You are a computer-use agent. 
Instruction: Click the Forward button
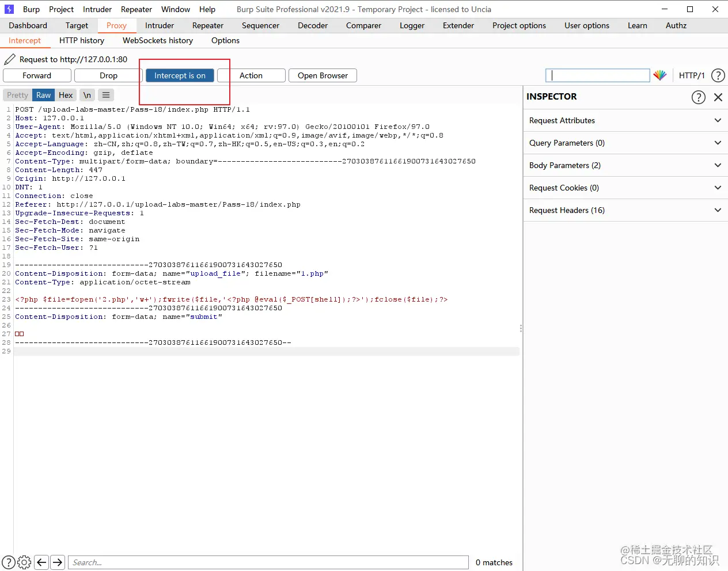pyautogui.click(x=37, y=75)
